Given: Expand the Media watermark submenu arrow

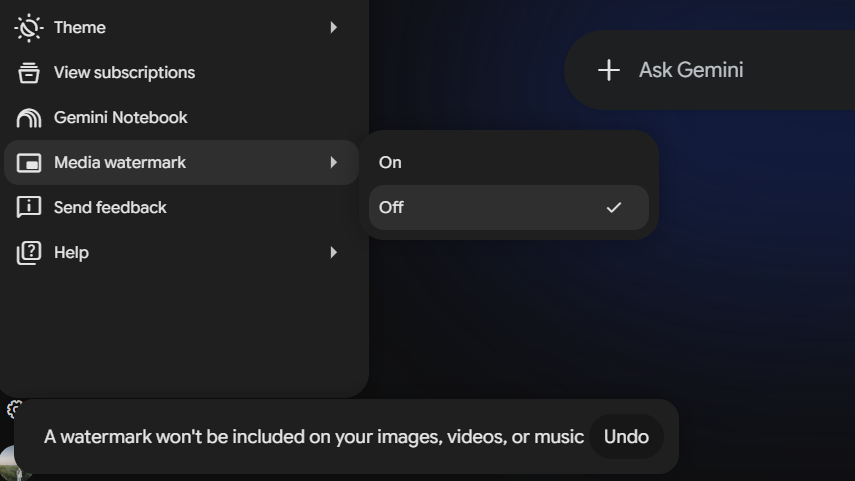Looking at the screenshot, I should pyautogui.click(x=333, y=163).
